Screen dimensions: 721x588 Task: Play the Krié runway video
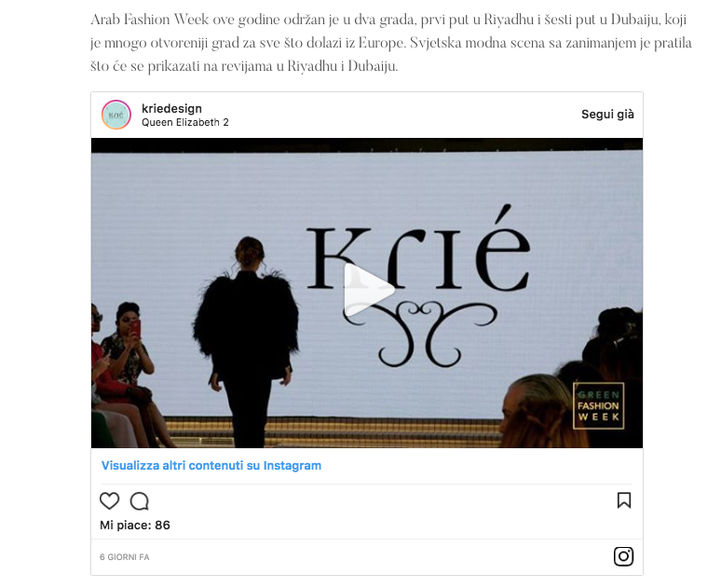(370, 290)
